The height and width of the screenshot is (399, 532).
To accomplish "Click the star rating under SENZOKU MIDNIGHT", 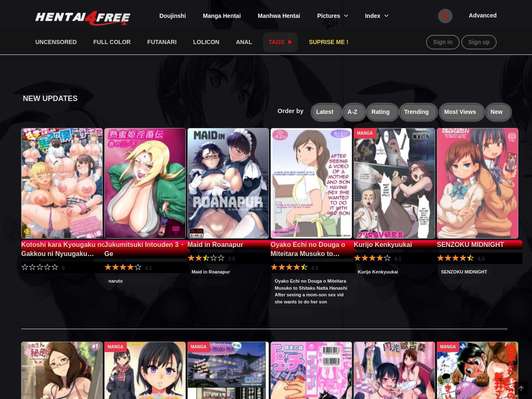I will point(455,259).
